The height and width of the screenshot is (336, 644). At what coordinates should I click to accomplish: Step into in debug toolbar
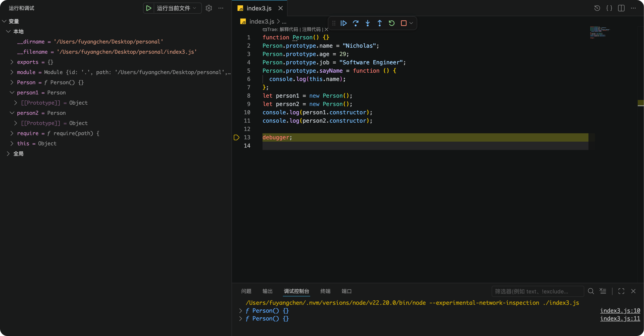tap(368, 23)
